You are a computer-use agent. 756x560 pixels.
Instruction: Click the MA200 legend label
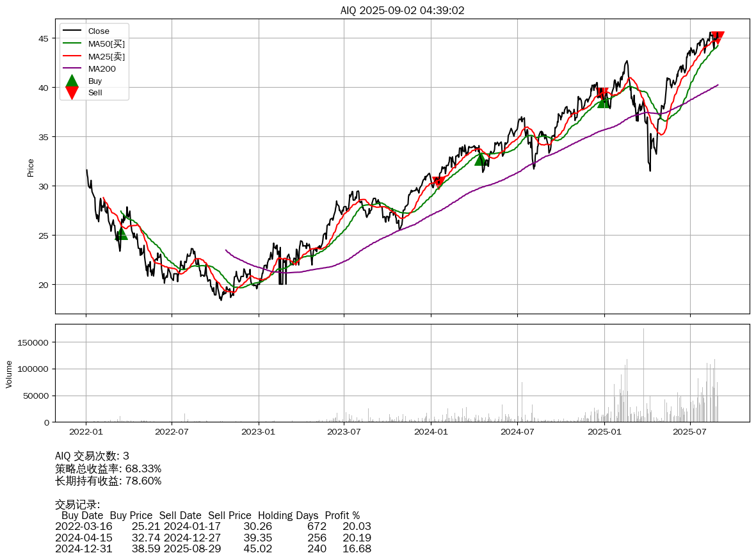(x=102, y=68)
